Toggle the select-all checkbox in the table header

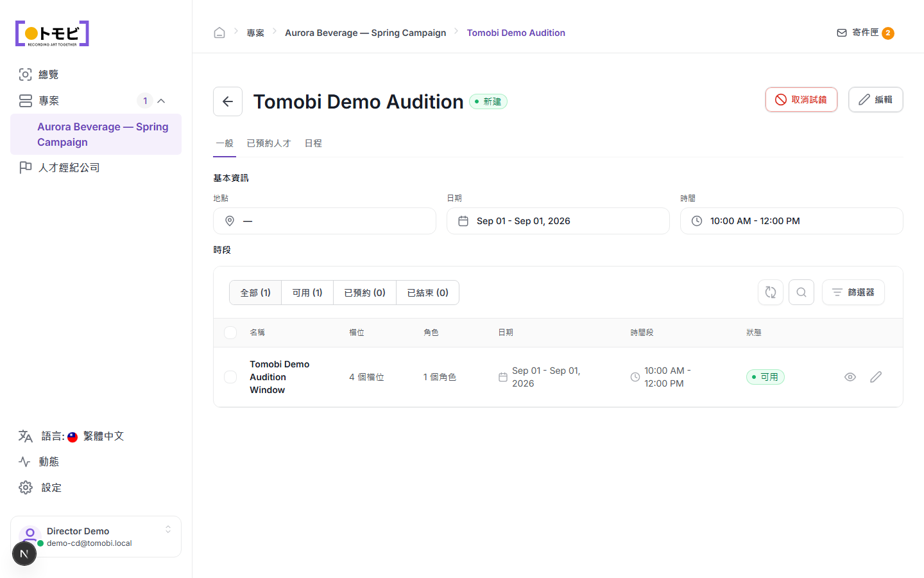click(230, 333)
